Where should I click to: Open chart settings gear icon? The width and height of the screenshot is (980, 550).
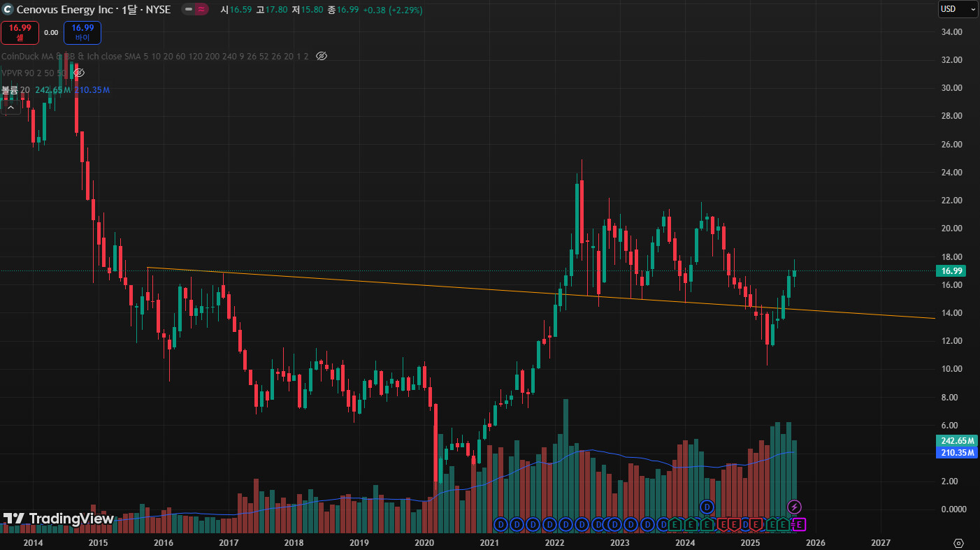point(958,543)
